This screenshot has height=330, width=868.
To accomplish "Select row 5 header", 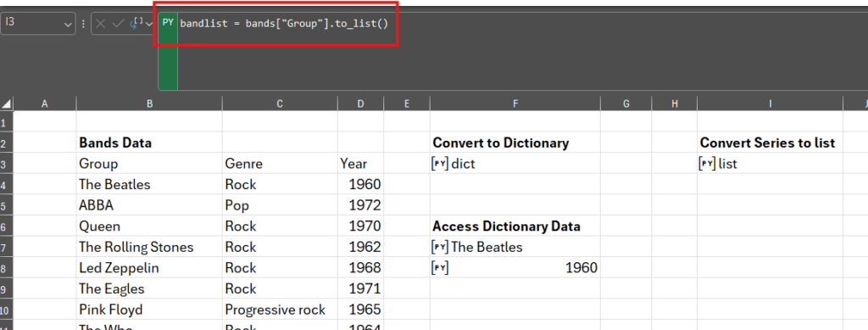I will pyautogui.click(x=6, y=205).
